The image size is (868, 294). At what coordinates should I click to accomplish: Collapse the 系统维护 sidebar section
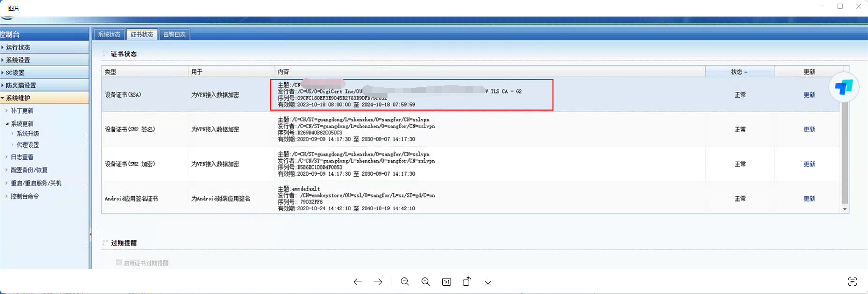point(18,98)
